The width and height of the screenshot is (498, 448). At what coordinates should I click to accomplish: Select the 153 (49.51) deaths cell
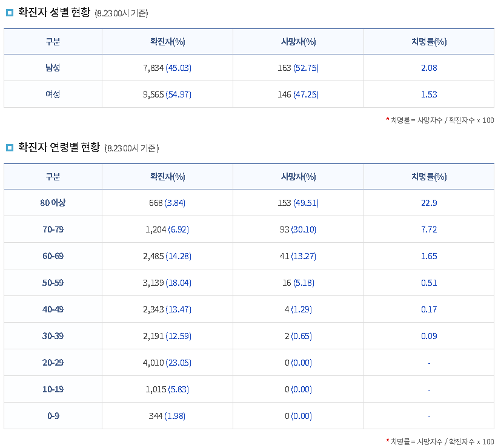[x=298, y=203]
